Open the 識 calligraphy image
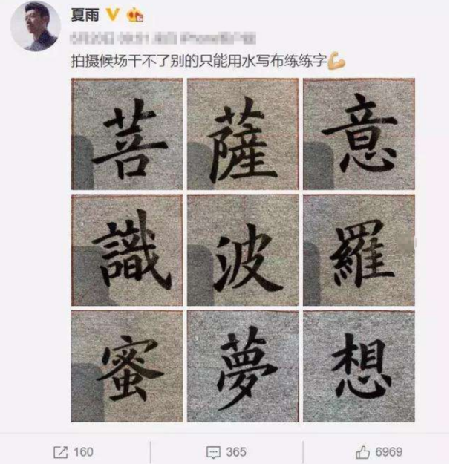Image resolution: width=476 pixels, height=464 pixels. click(x=127, y=250)
